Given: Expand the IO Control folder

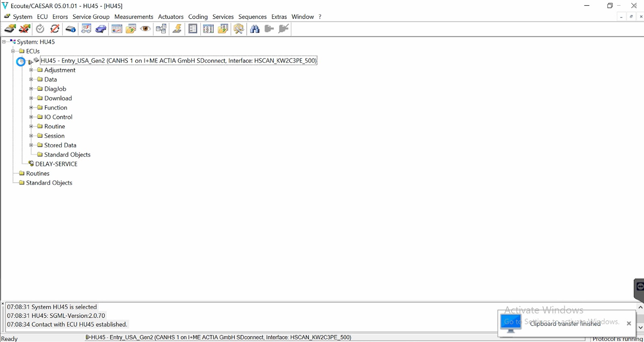Looking at the screenshot, I should pyautogui.click(x=31, y=117).
